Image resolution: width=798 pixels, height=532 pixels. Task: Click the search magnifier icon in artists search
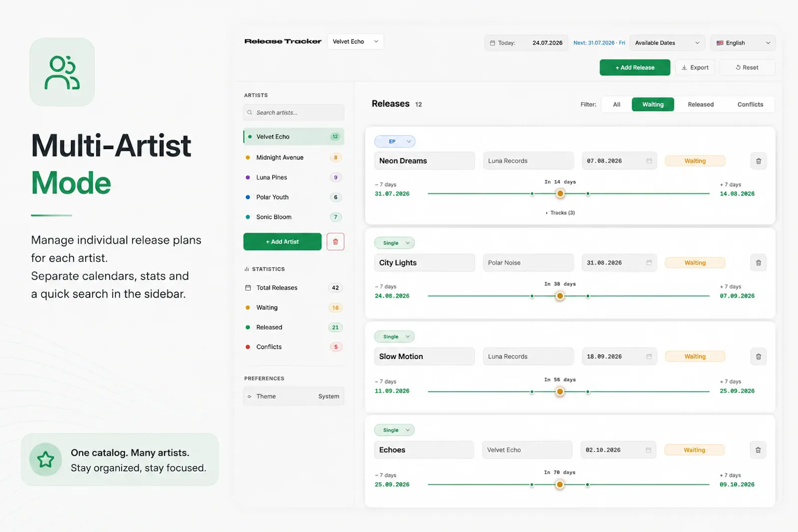click(x=249, y=113)
